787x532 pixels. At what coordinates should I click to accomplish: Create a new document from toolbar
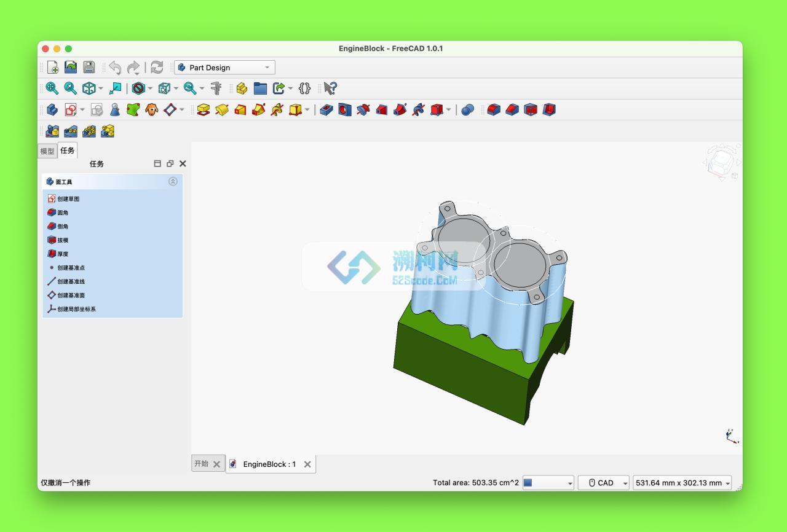(x=53, y=68)
